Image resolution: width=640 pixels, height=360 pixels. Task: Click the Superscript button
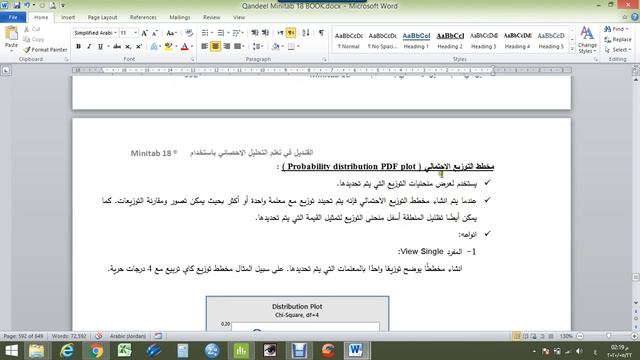pyautogui.click(x=139, y=47)
